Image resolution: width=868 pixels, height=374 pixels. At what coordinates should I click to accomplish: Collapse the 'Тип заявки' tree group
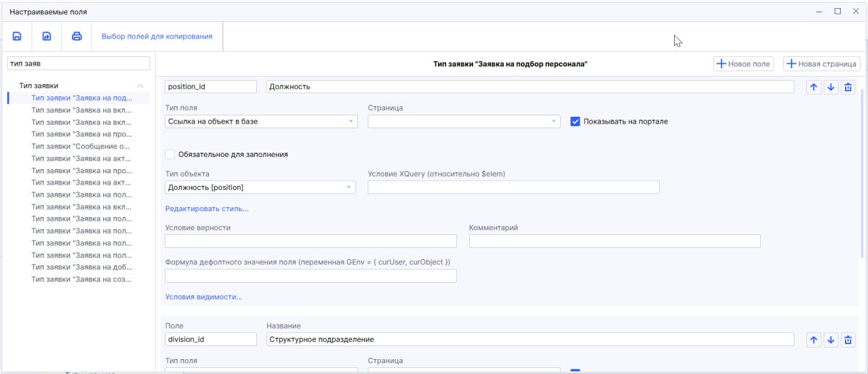(140, 86)
